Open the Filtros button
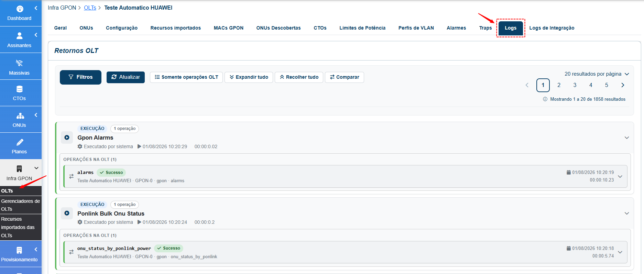644x274 pixels. pyautogui.click(x=80, y=77)
